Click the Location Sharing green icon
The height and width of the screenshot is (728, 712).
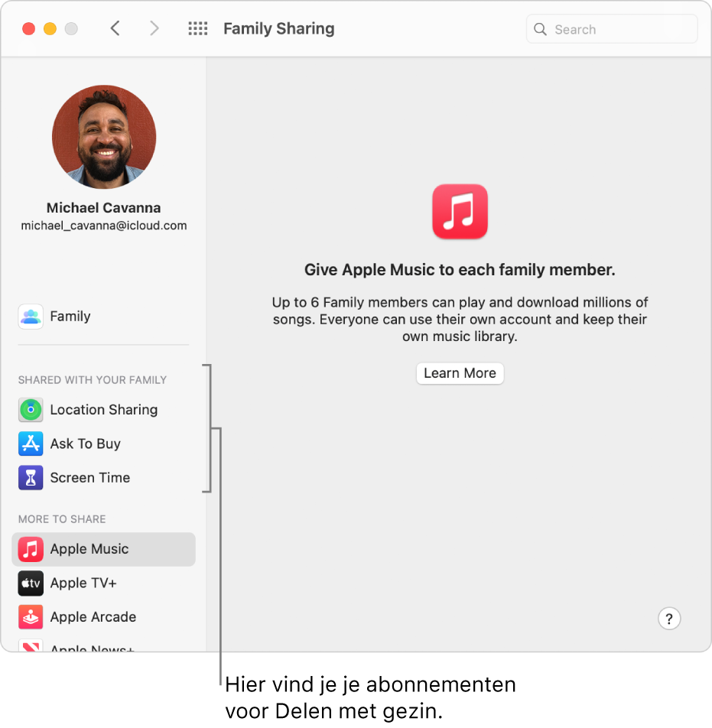click(x=31, y=410)
